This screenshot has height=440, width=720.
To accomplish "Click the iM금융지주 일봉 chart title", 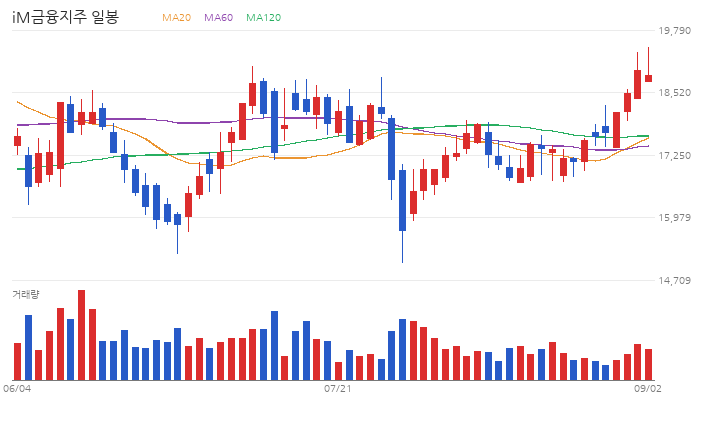I will (x=65, y=17).
